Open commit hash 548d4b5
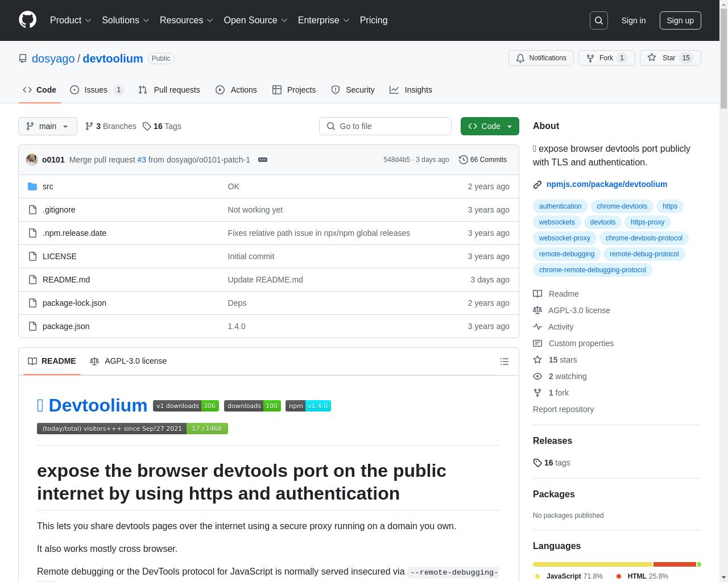 pos(396,160)
